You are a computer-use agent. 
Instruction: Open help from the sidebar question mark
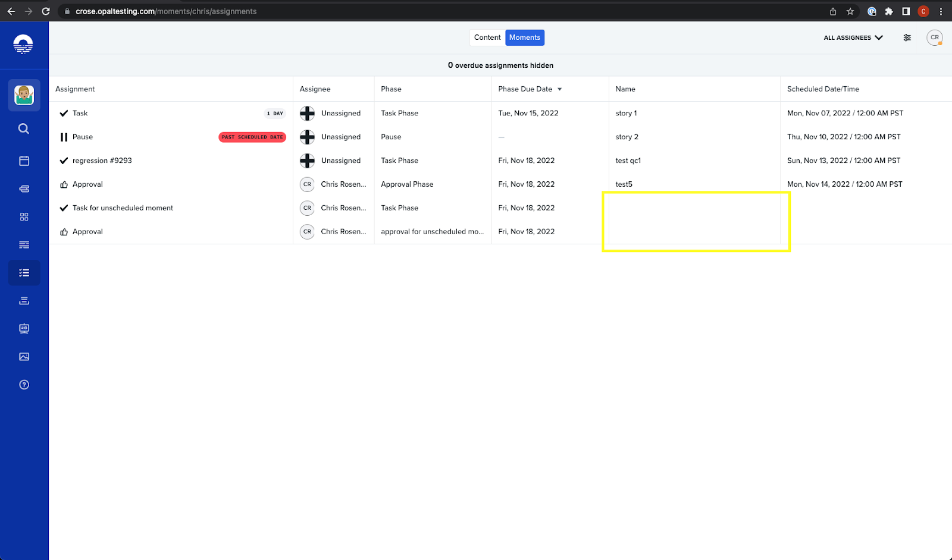click(x=24, y=385)
